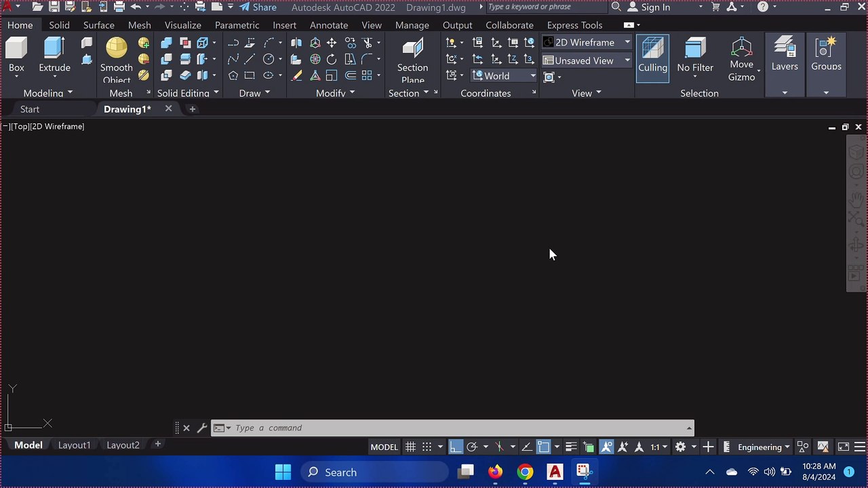The height and width of the screenshot is (488, 868).
Task: Open the Surface ribbon tab
Action: [x=98, y=25]
